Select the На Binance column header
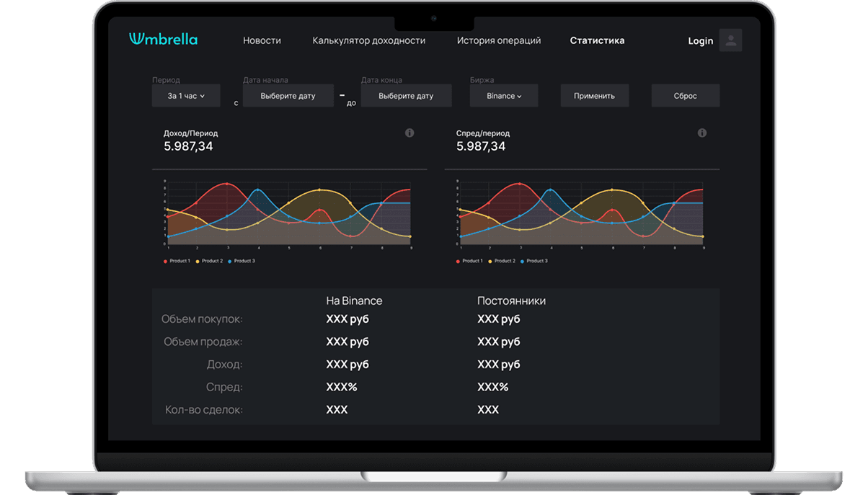The width and height of the screenshot is (868, 495). coord(354,301)
